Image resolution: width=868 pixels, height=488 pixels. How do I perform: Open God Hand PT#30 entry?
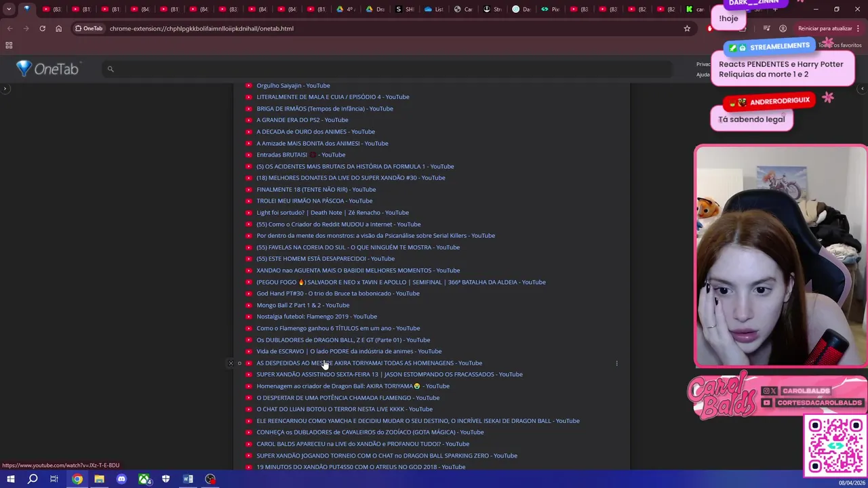[338, 293]
